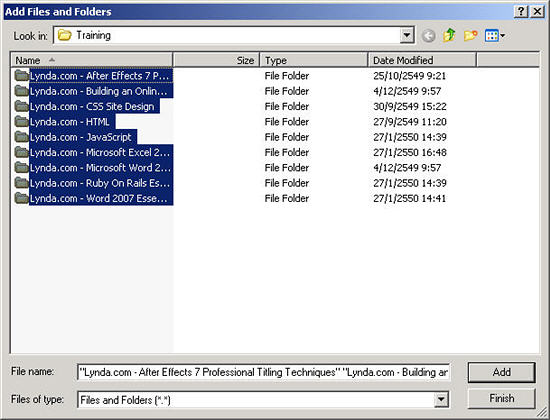Viewport: 550px width, 420px height.
Task: Click folder icon of Microsoft Excel row
Action: click(22, 152)
